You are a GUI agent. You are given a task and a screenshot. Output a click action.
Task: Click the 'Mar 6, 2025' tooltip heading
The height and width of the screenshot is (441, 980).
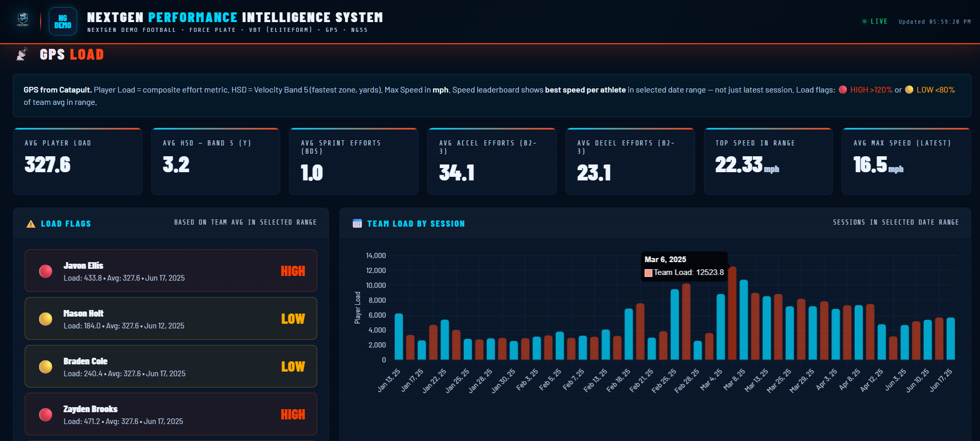pos(665,260)
